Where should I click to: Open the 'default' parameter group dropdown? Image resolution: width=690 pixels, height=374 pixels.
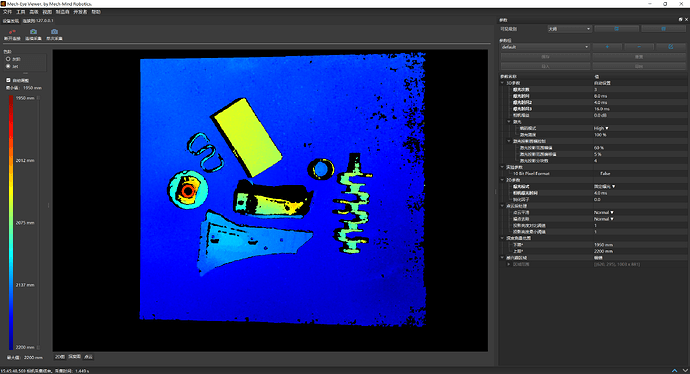(x=545, y=47)
